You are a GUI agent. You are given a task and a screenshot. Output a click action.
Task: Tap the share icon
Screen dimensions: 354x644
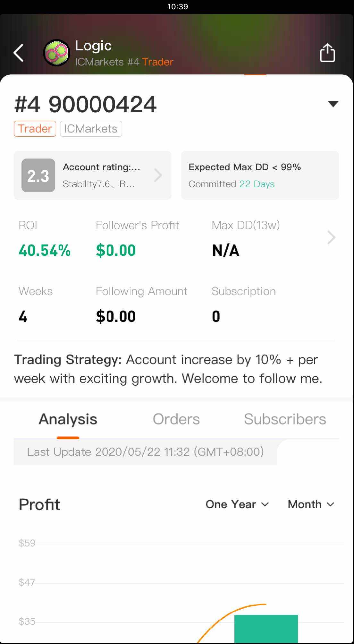pyautogui.click(x=327, y=53)
